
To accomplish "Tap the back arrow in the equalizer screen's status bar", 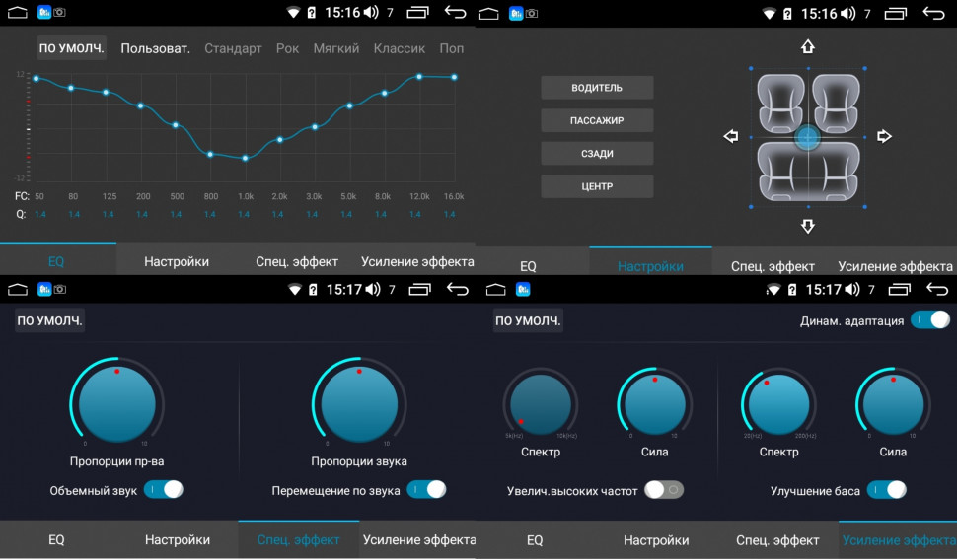I will tap(455, 13).
